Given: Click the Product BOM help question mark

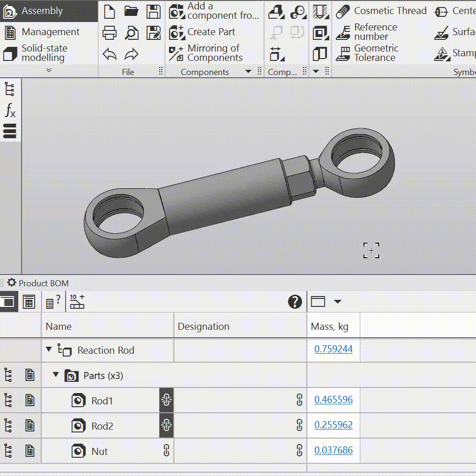Looking at the screenshot, I should pos(295,302).
